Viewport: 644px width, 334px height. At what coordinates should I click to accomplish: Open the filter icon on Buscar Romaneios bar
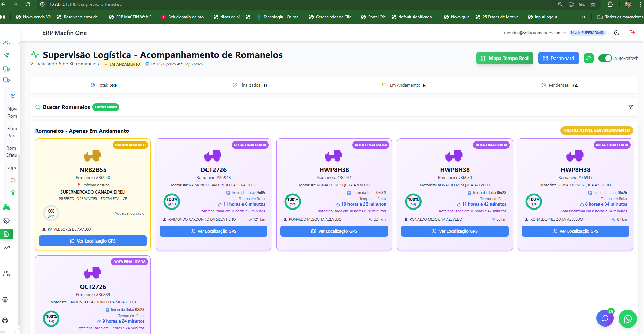click(631, 107)
